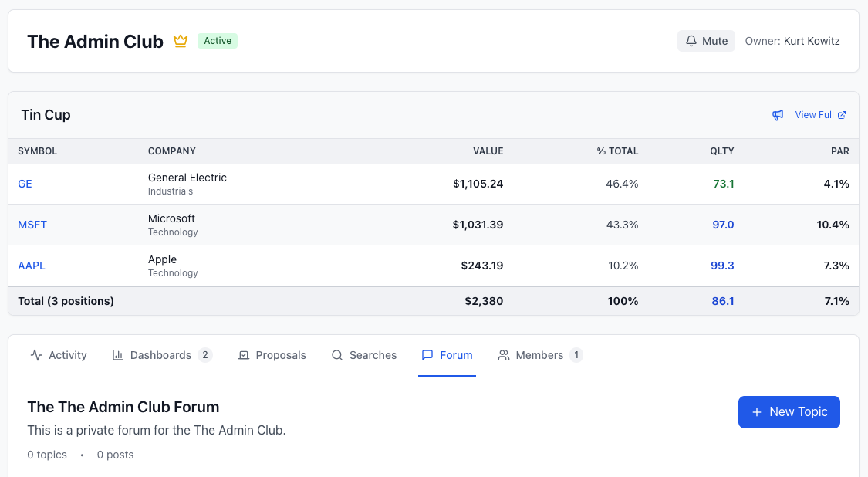Click the Members count badge 1
The image size is (868, 477).
pos(576,355)
